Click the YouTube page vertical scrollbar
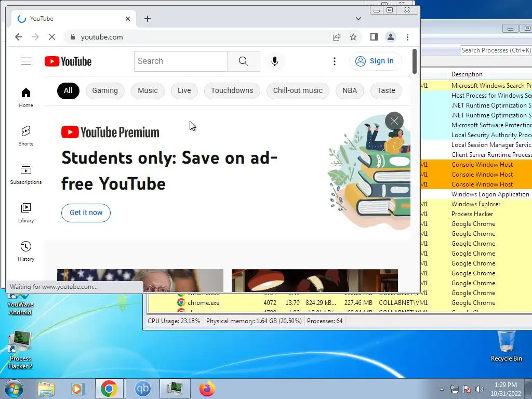The width and height of the screenshot is (532, 399). (414, 61)
